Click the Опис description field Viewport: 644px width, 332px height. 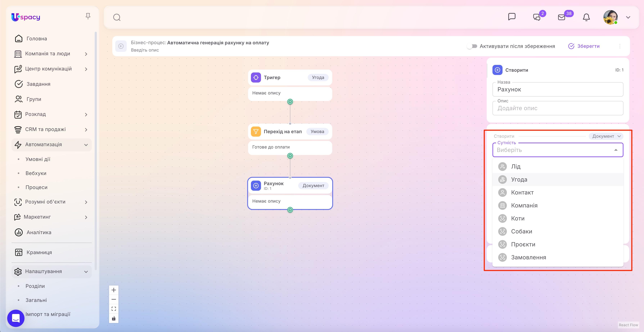[558, 108]
